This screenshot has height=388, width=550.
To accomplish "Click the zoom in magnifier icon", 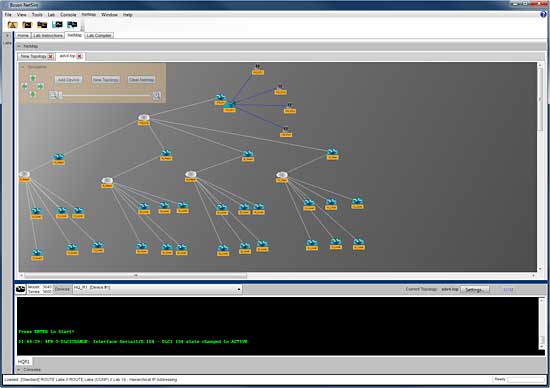I will point(156,95).
